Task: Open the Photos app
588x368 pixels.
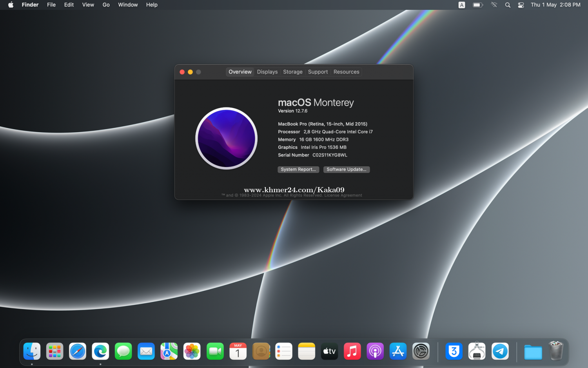Action: point(192,352)
